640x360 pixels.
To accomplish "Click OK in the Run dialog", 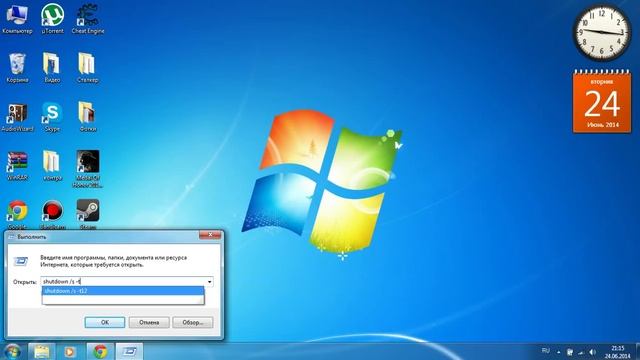I will (x=105, y=322).
